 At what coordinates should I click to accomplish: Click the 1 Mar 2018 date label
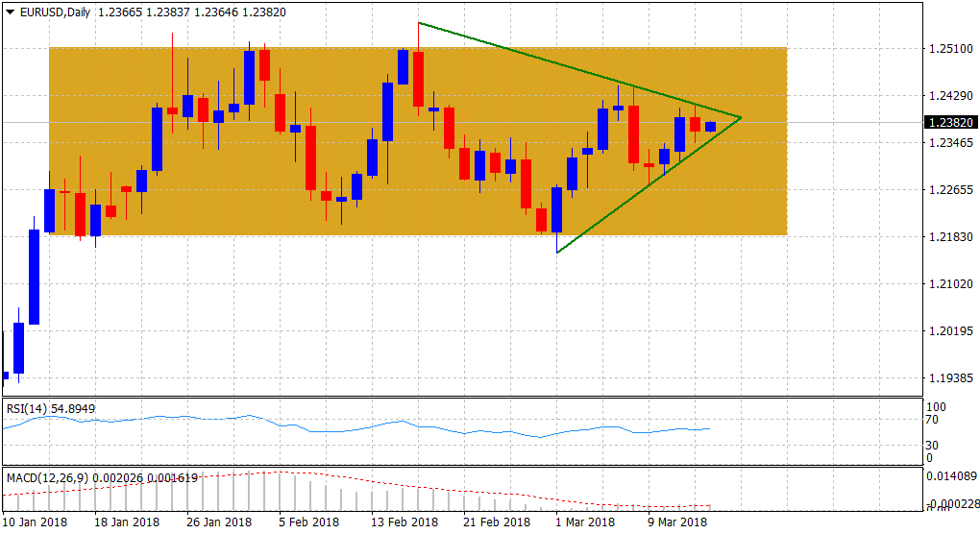[x=586, y=522]
